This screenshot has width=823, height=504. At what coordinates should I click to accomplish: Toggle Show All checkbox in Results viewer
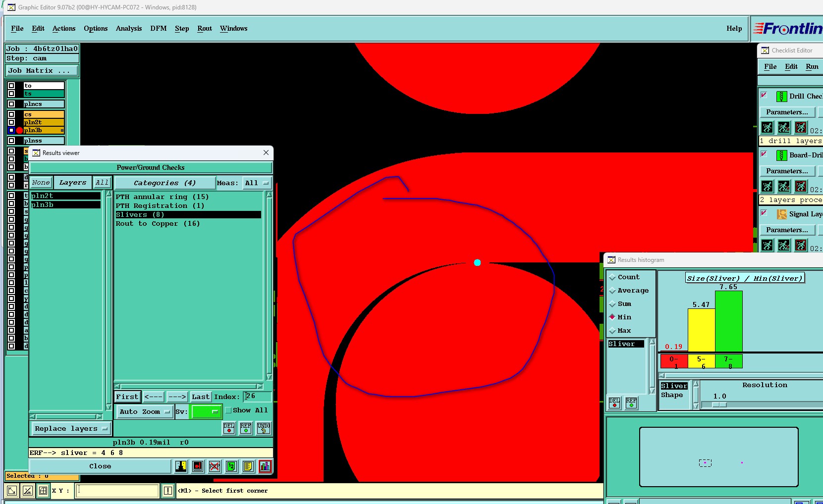click(x=229, y=410)
